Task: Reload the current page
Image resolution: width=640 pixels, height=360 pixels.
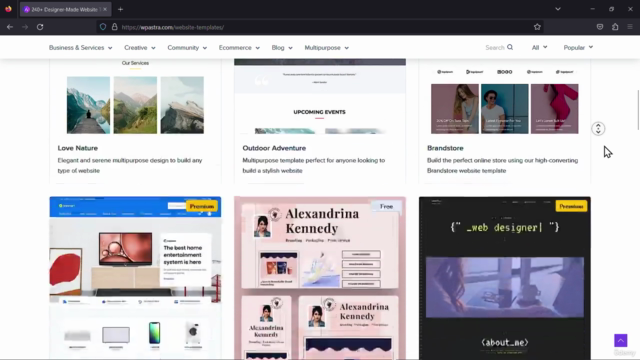Action: [x=40, y=27]
